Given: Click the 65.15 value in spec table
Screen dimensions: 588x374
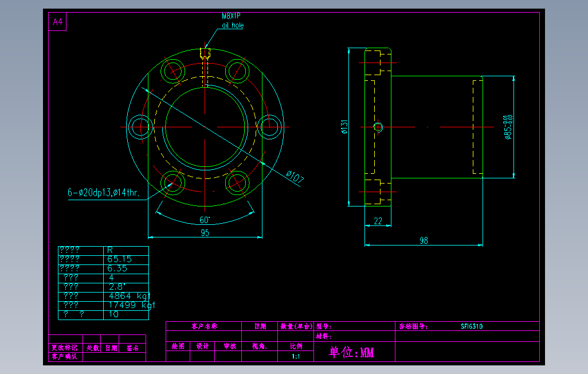Looking at the screenshot, I should click(x=119, y=259).
